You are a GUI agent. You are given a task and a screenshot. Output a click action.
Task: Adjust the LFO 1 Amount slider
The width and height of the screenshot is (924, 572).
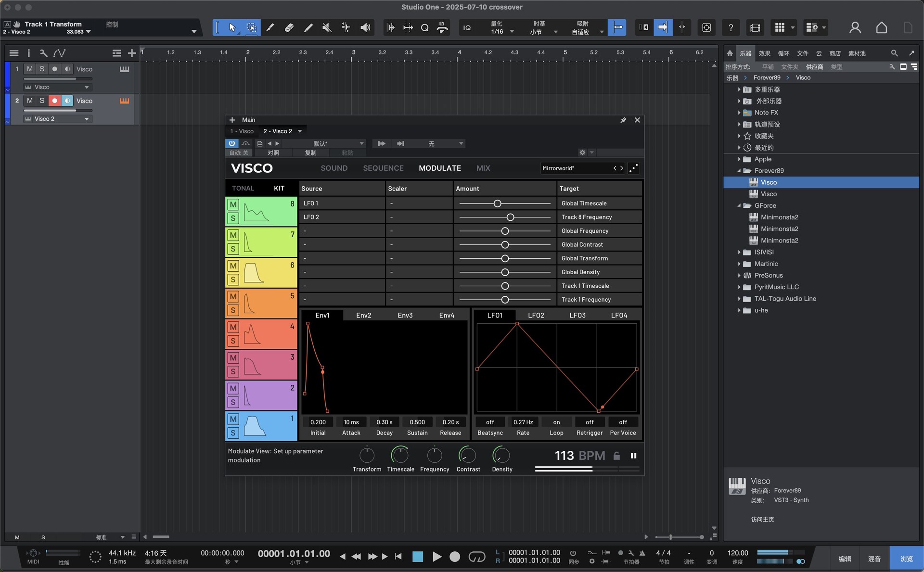click(504, 203)
